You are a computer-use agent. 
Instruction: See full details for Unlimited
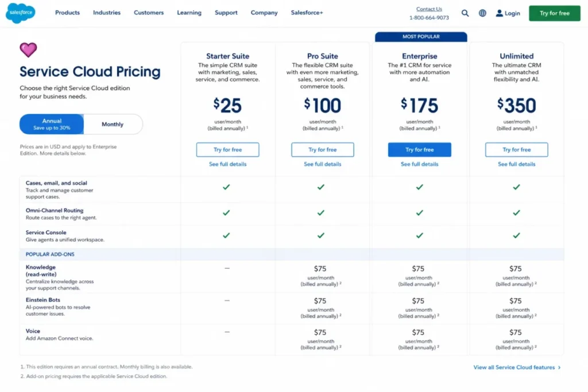tap(516, 164)
